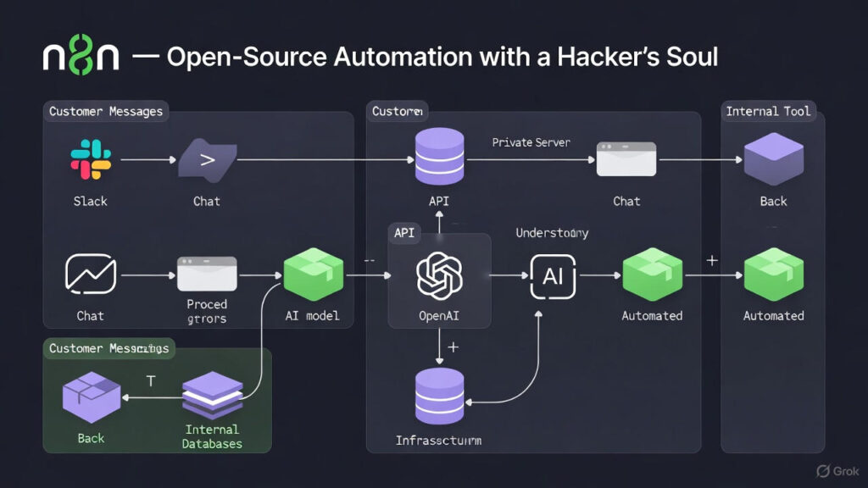Click the Chat browser window thumbnail near Private Server
868x488 pixels.
[x=626, y=160]
